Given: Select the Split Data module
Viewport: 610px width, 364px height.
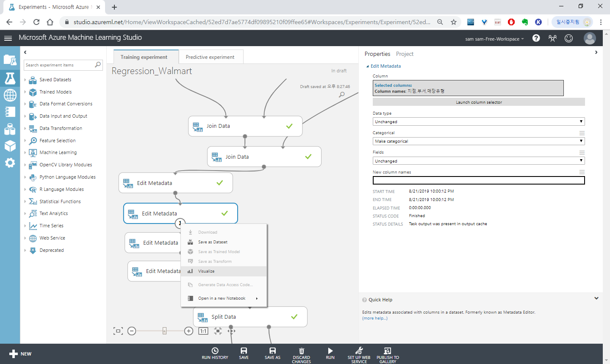Looking at the screenshot, I should (250, 317).
